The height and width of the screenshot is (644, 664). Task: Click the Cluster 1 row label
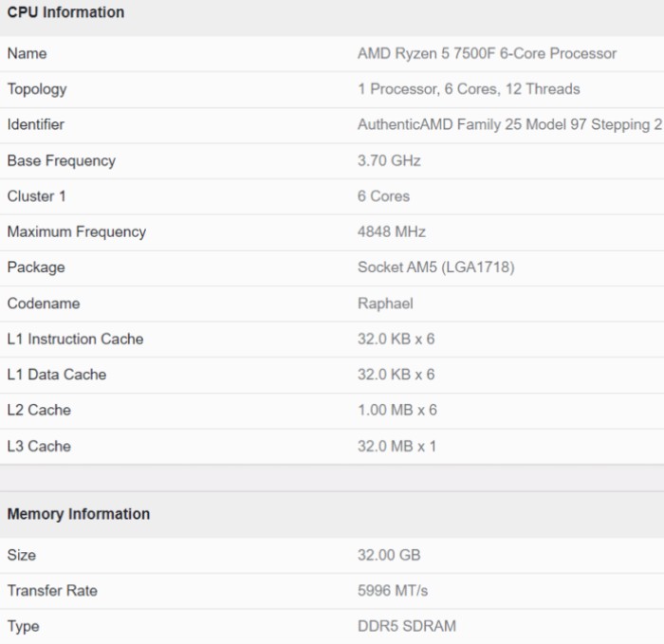pyautogui.click(x=39, y=196)
